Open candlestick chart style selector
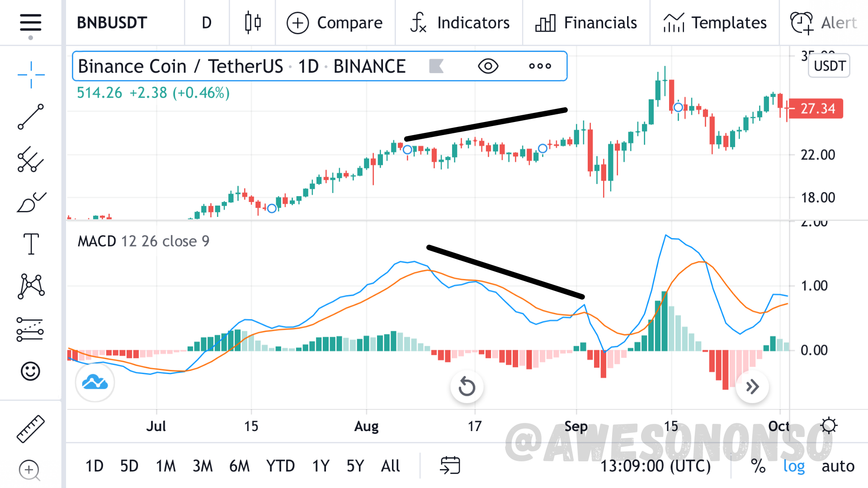 (x=253, y=23)
